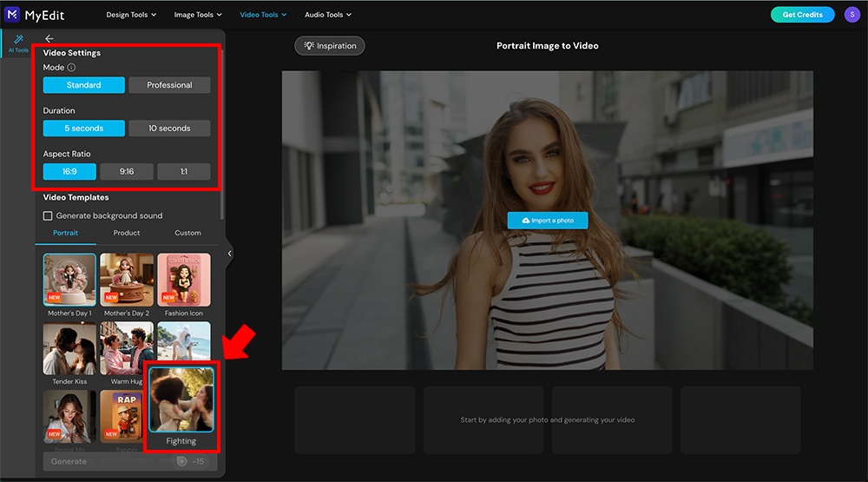Viewport: 868px width, 482px height.
Task: Choose the 16:9 aspect ratio
Action: pos(69,171)
